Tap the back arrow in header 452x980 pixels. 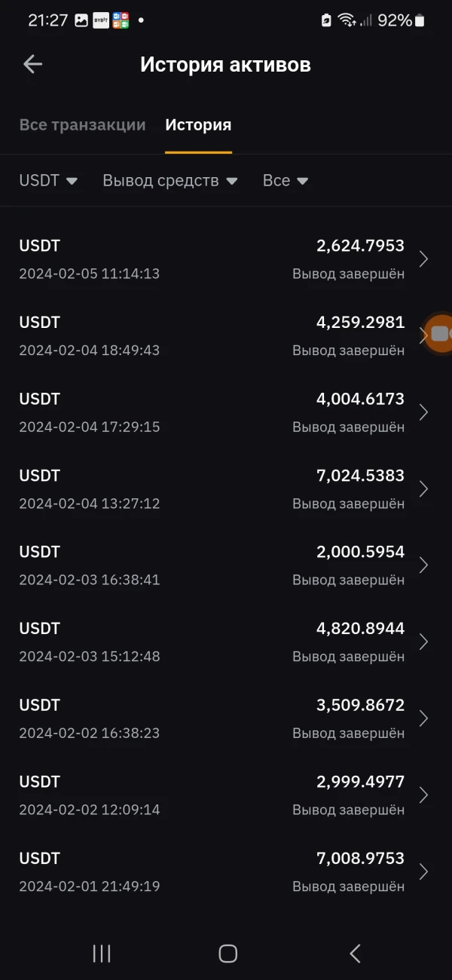pos(32,64)
